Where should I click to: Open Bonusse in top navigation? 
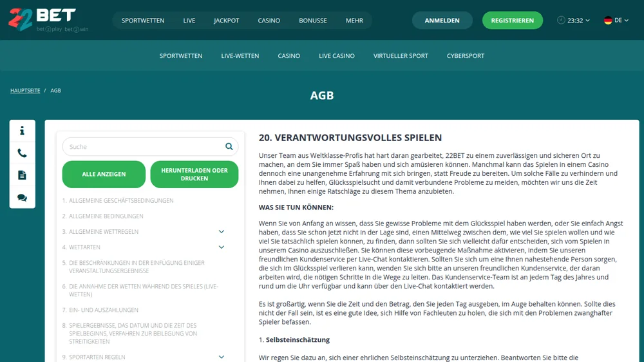point(313,20)
